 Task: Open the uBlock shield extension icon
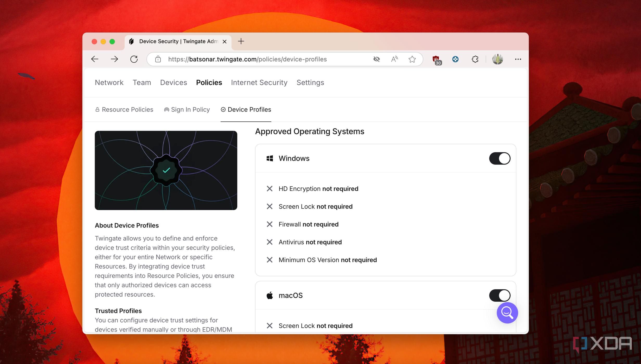click(436, 60)
